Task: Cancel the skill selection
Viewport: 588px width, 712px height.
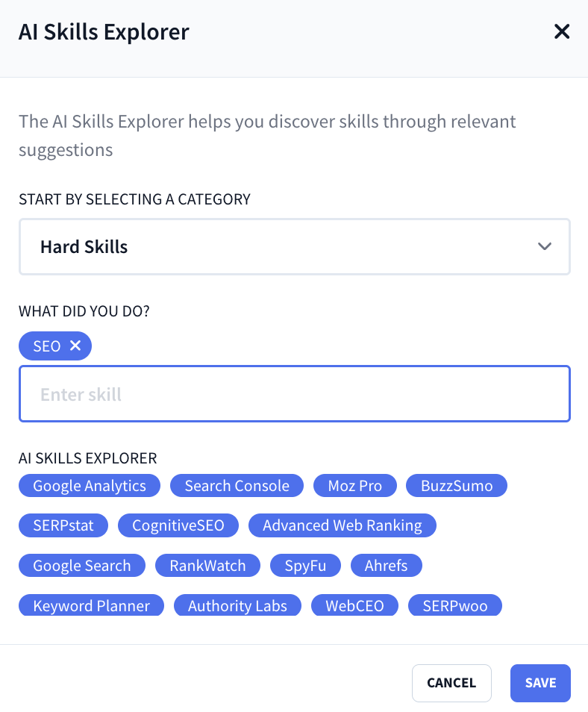Action: coord(451,683)
